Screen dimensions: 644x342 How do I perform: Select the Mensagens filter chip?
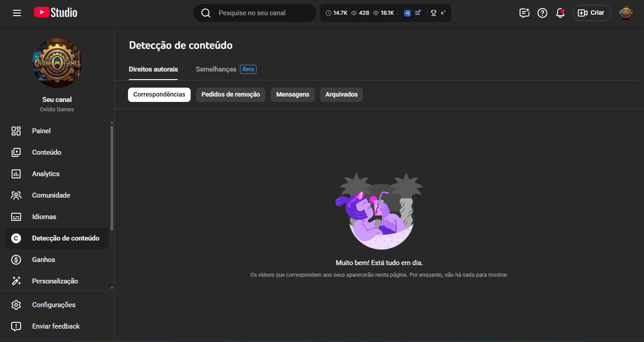[293, 95]
